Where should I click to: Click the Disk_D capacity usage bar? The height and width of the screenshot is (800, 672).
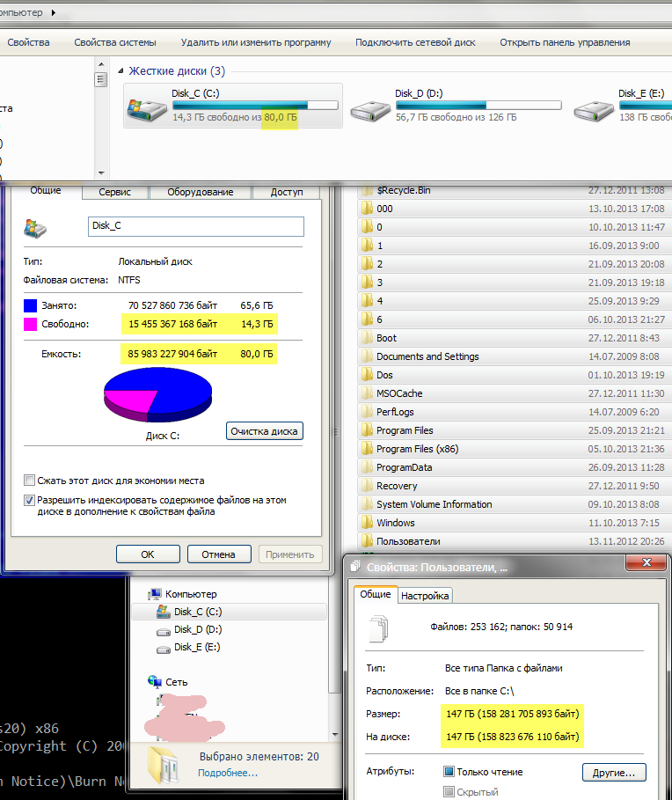[478, 105]
